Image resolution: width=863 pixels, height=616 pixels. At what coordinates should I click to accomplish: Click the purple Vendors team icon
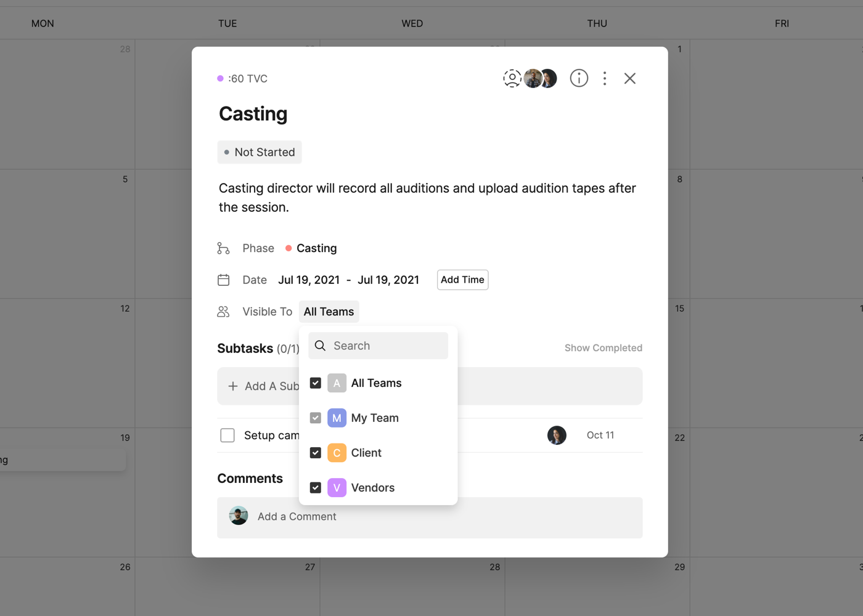pyautogui.click(x=337, y=488)
